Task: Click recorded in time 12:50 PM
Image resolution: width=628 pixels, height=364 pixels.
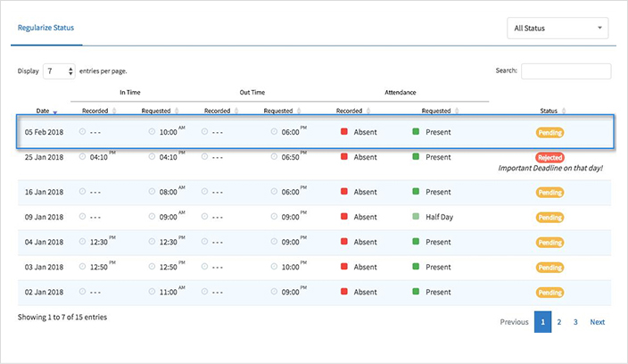Action: (x=103, y=266)
